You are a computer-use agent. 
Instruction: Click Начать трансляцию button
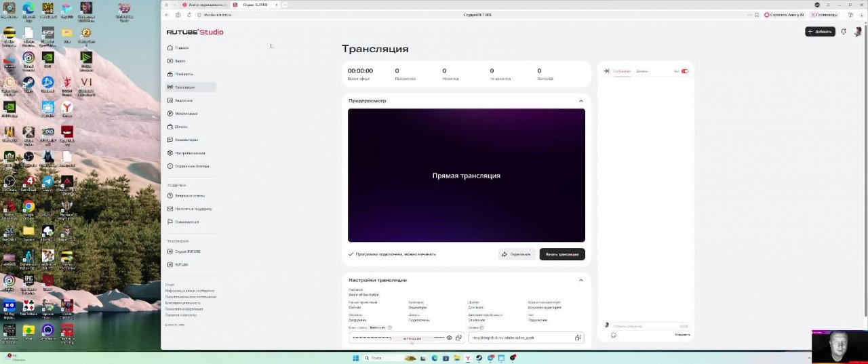[562, 254]
